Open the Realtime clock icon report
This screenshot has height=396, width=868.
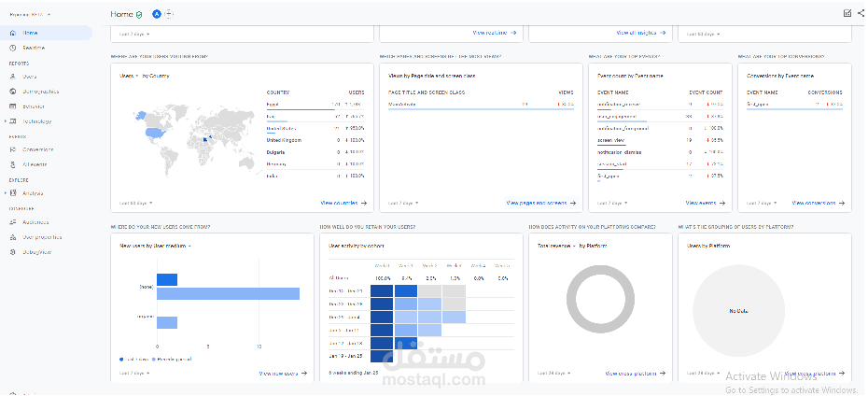tap(12, 49)
